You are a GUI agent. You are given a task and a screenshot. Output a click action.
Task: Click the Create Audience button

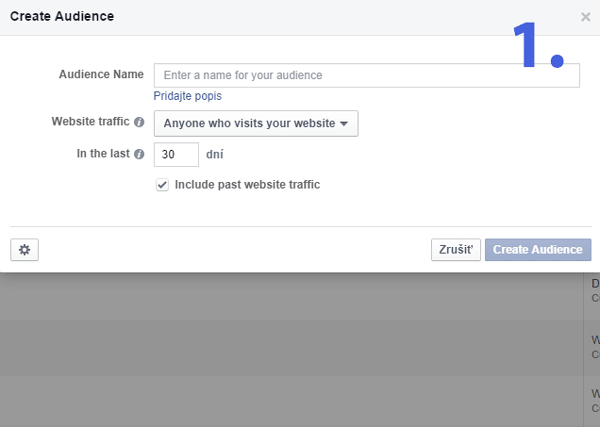538,250
